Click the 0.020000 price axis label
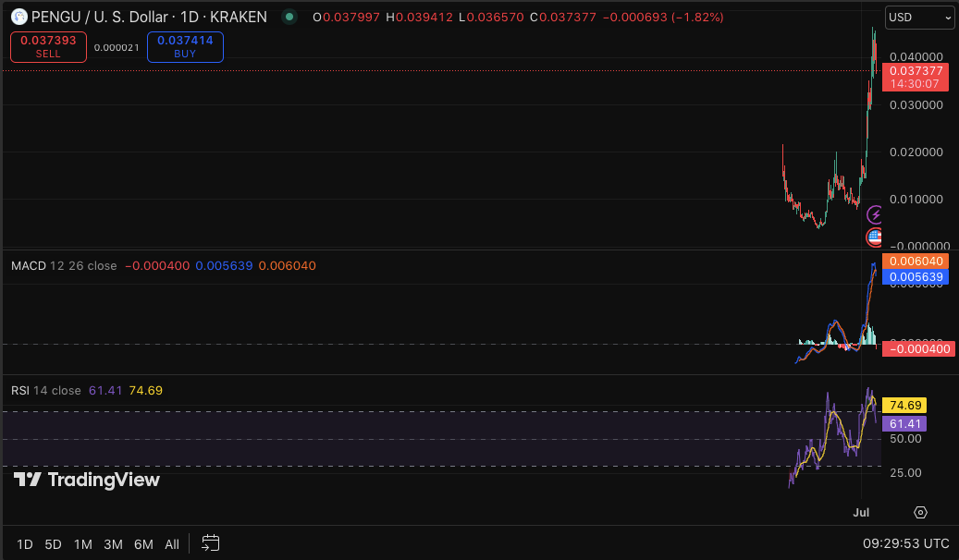The width and height of the screenshot is (959, 560). (916, 152)
